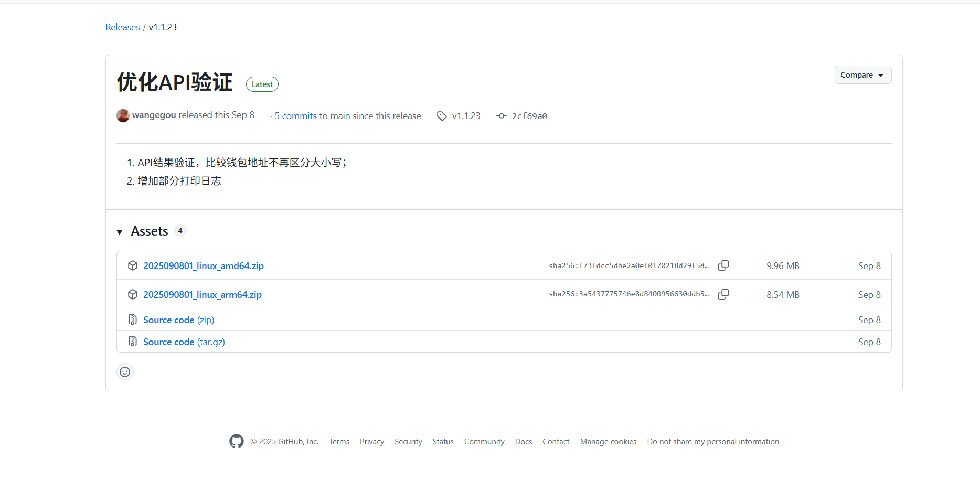Open commit 2cf69a0
This screenshot has height=479, width=980.
pyautogui.click(x=529, y=116)
